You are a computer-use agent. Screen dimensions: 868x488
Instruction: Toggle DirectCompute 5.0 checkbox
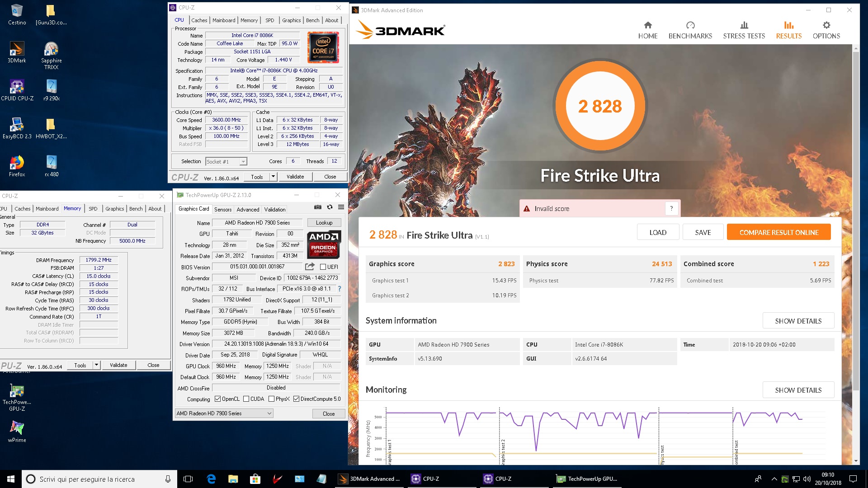tap(296, 399)
